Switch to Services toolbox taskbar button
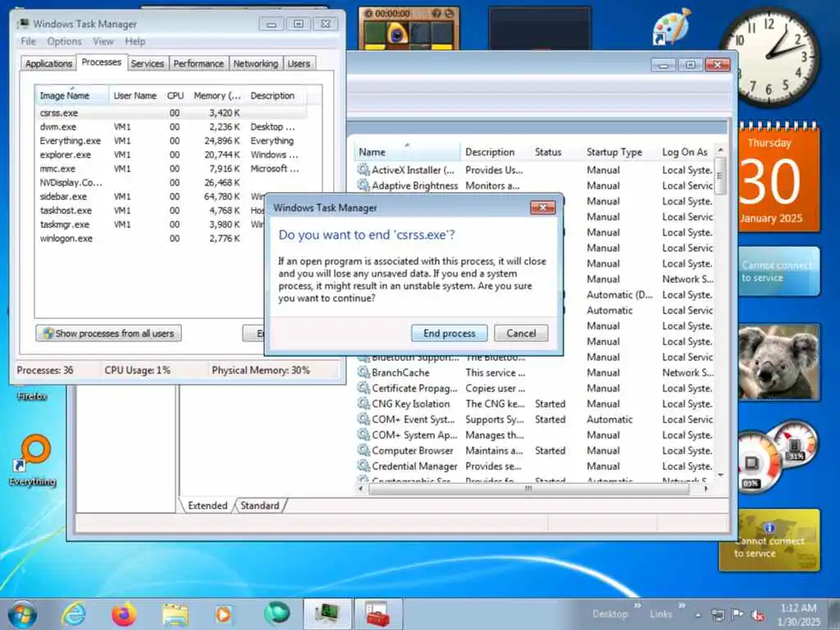The width and height of the screenshot is (840, 630). tap(378, 614)
